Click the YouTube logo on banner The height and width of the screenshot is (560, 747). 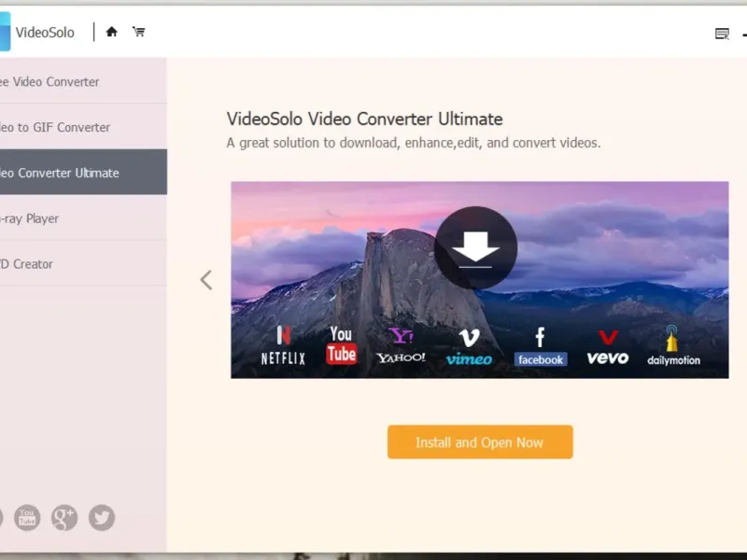pyautogui.click(x=342, y=345)
